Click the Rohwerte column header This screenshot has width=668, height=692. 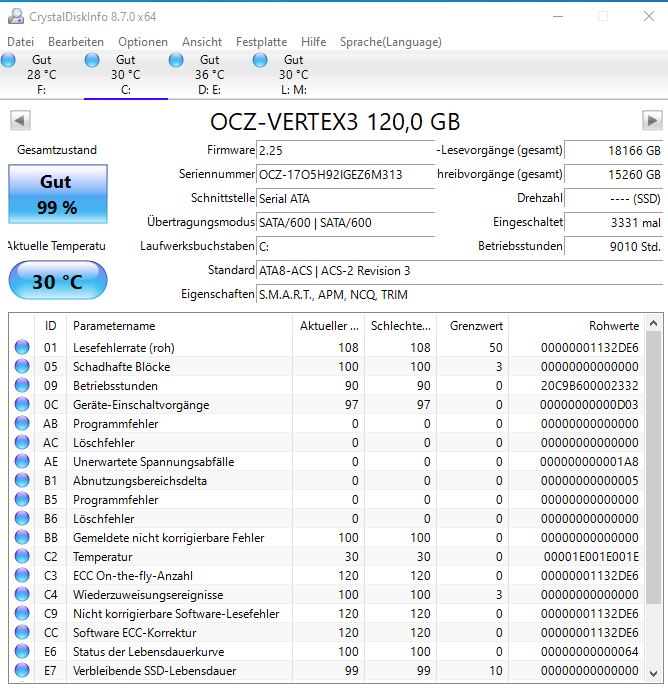[x=577, y=326]
